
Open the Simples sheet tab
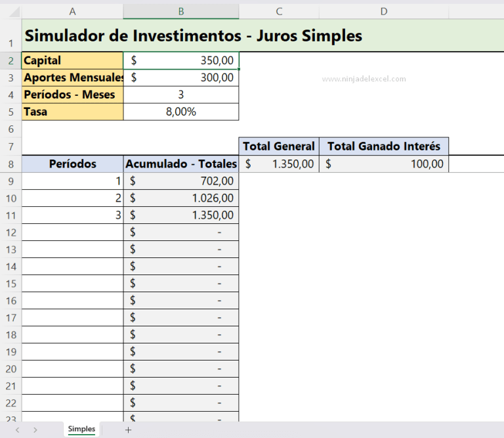pos(81,429)
